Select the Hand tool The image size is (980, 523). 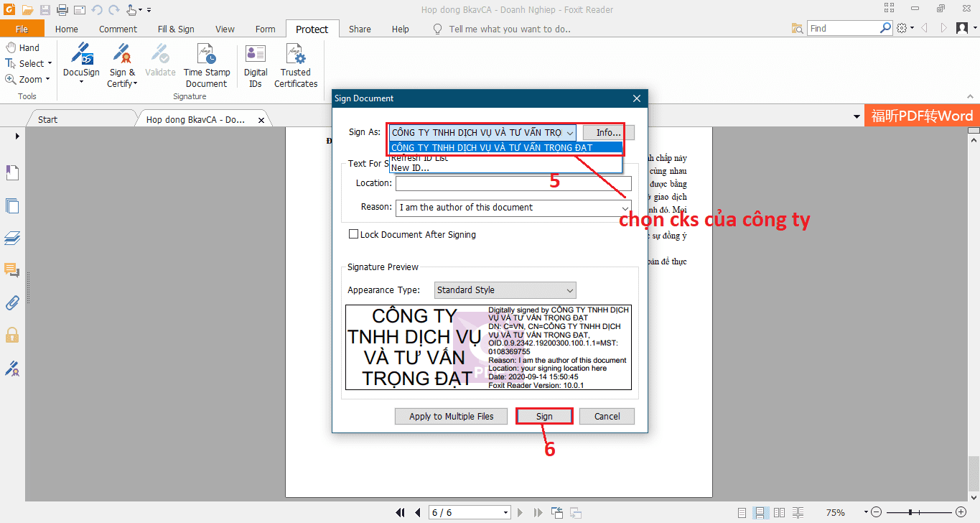(22, 47)
